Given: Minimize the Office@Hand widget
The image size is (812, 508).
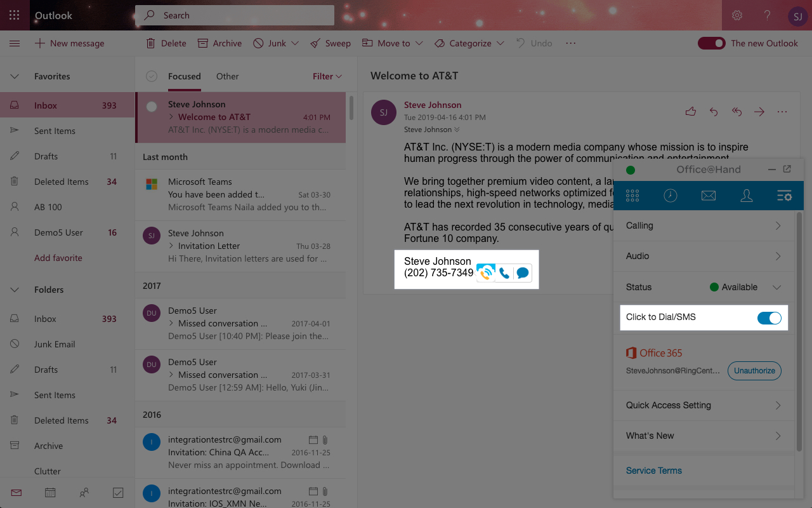Looking at the screenshot, I should point(771,170).
